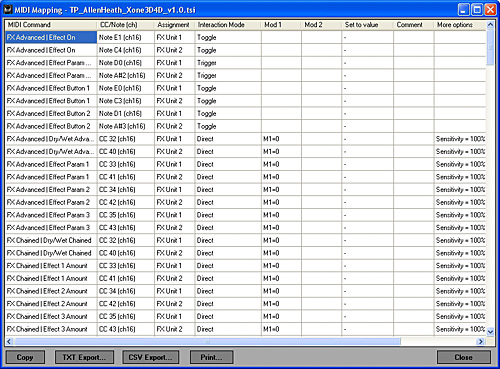Click the More options column header

coord(460,25)
